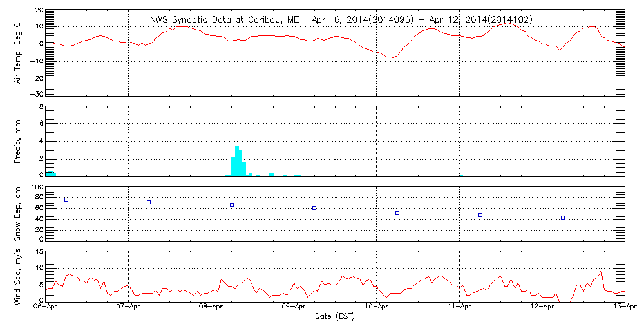Click the 08-Apr snow depth square marker
Screen dimensions: 644x322
232,205
